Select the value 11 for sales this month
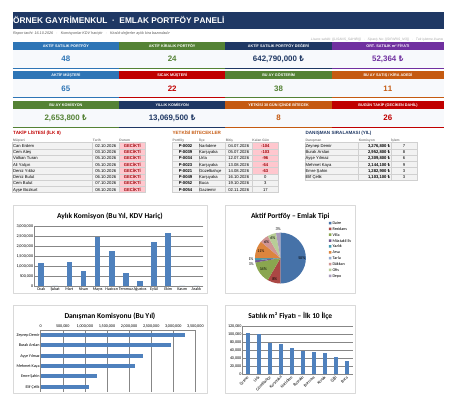The image size is (456, 406). [387, 88]
